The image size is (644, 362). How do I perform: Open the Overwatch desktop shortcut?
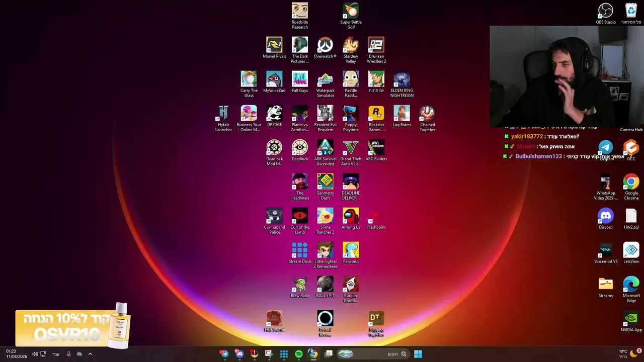[x=325, y=48]
